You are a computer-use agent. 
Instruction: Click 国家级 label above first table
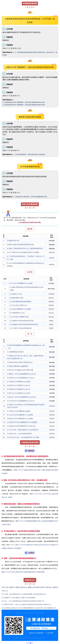[x=30, y=229]
